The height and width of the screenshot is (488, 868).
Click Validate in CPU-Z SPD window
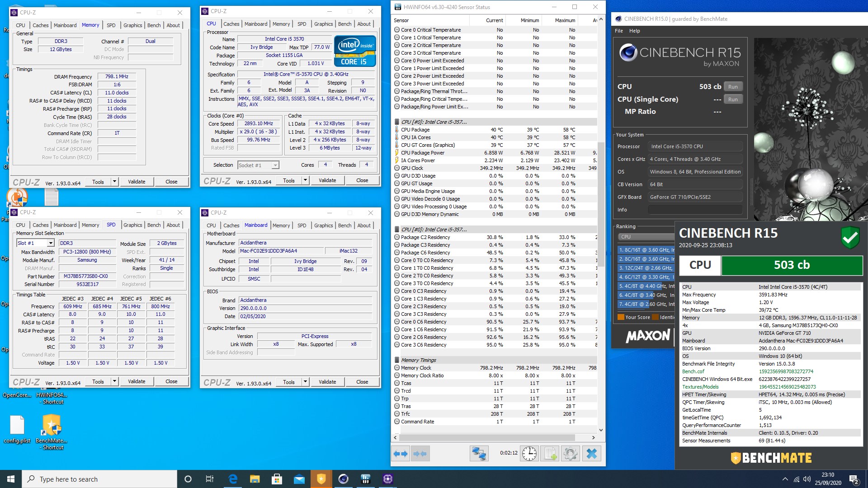pyautogui.click(x=137, y=381)
